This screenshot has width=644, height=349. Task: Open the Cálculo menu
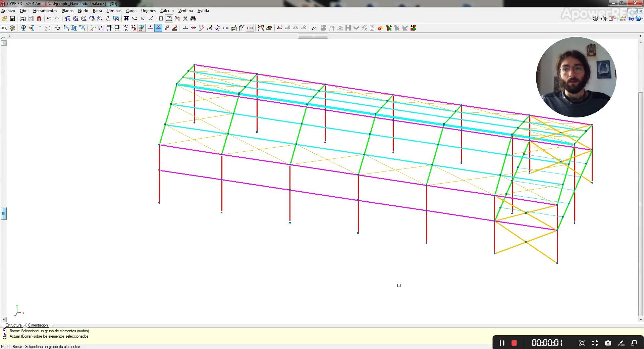coord(167,11)
